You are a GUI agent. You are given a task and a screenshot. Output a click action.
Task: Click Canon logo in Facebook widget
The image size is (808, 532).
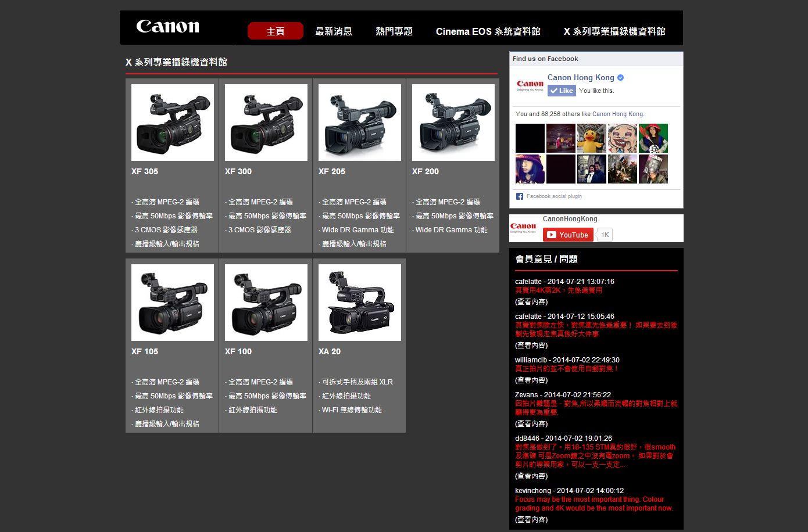point(530,85)
